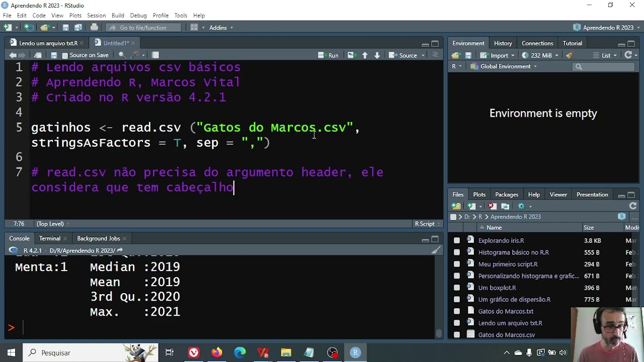Viewport: 644px width, 362px height.
Task: Click Load Workspace icon in Environment pane
Action: click(x=456, y=55)
